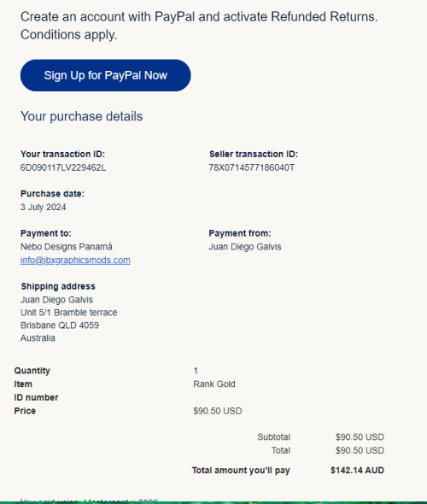
Task: Click Juan Diego Galvis under Payment from
Action: pos(245,247)
